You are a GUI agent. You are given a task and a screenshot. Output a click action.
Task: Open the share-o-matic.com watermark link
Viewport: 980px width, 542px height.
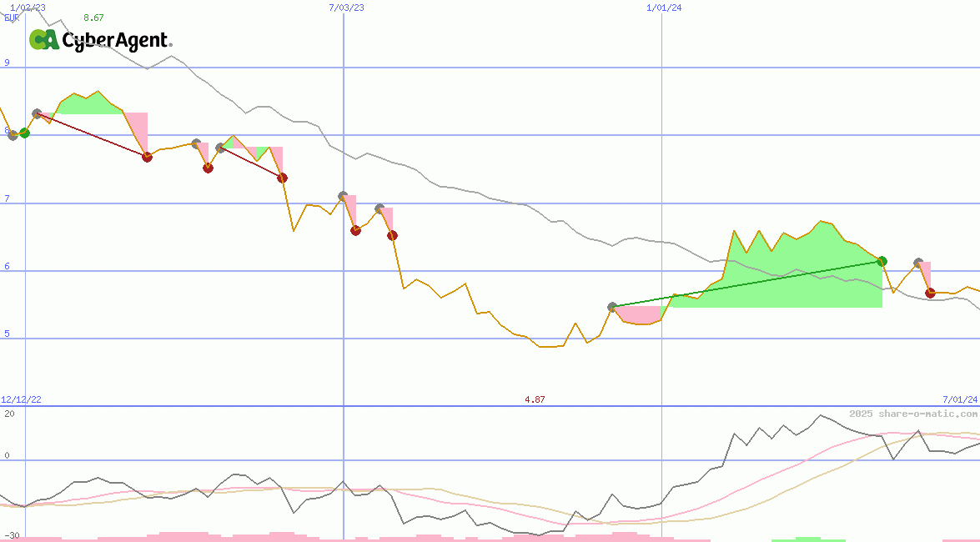[913, 414]
